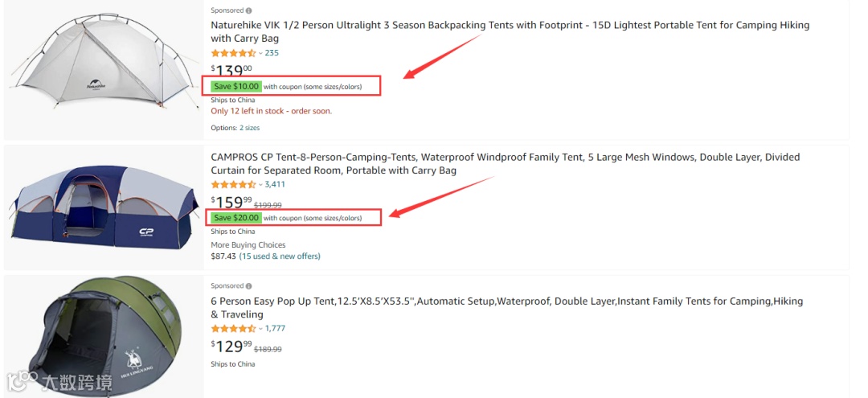
Task: Open the 6 Person Pop Up Tent star rating
Action: [233, 328]
